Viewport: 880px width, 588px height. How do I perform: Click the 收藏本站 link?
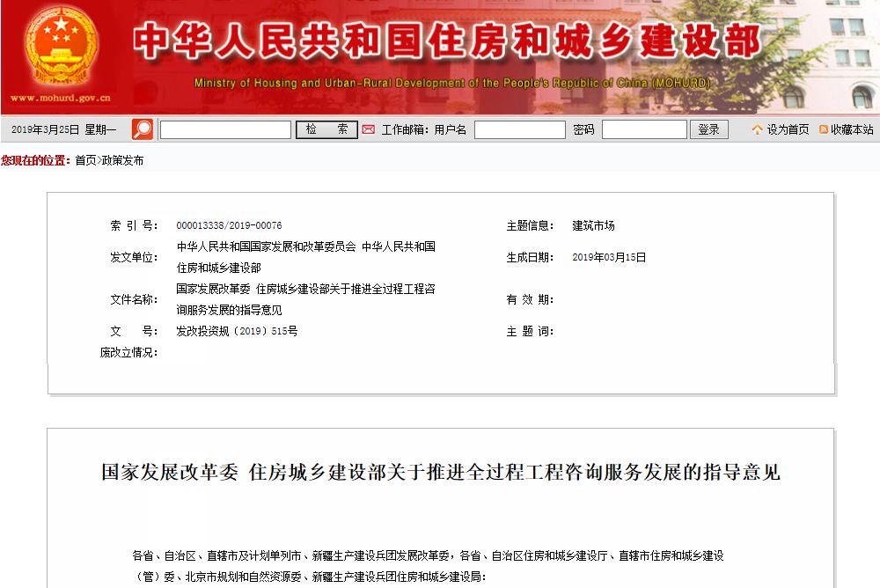(x=852, y=129)
